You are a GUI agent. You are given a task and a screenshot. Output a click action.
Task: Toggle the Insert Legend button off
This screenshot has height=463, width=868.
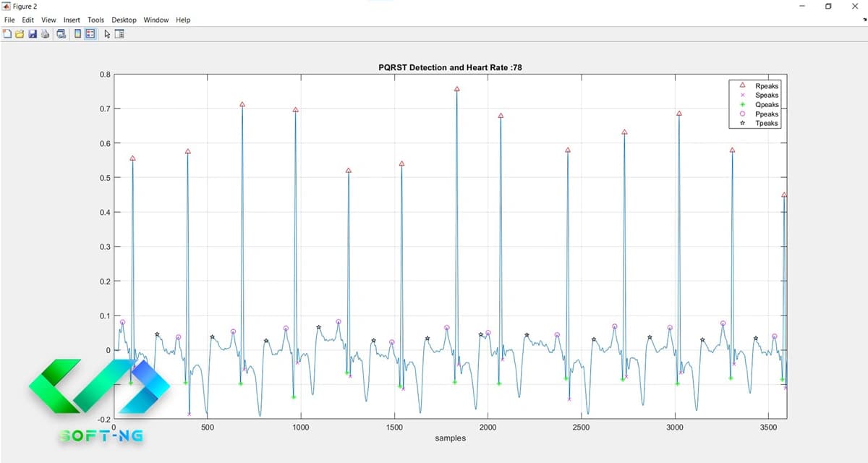pyautogui.click(x=90, y=33)
